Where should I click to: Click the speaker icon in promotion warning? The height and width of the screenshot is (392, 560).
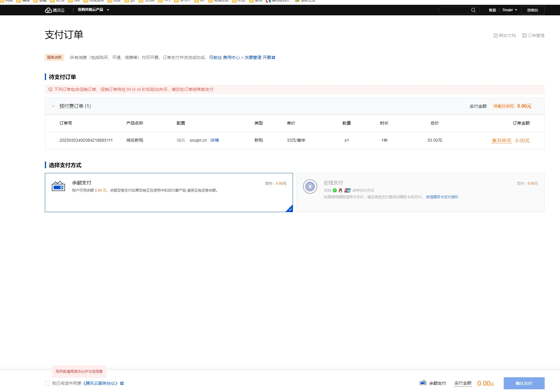pyautogui.click(x=51, y=89)
